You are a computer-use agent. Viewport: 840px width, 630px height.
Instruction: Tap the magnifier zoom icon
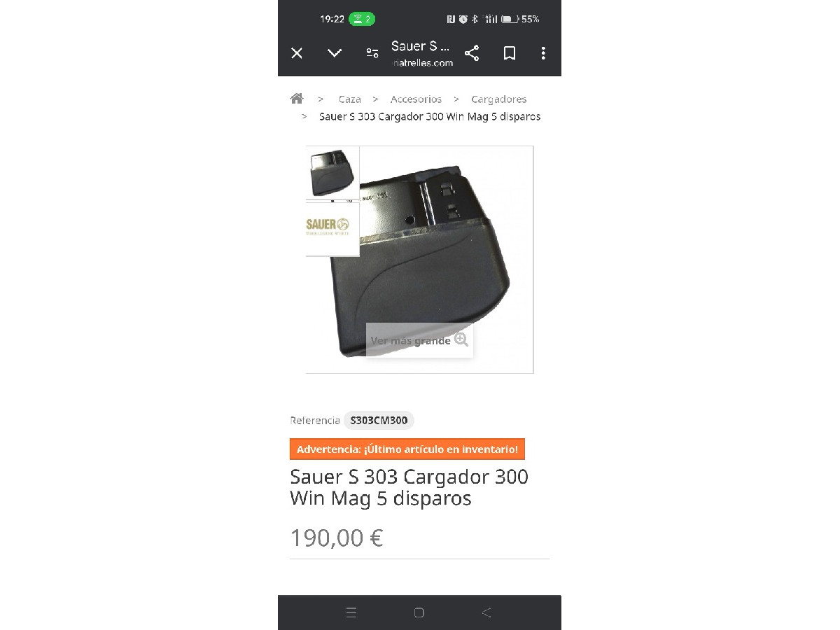coord(461,339)
